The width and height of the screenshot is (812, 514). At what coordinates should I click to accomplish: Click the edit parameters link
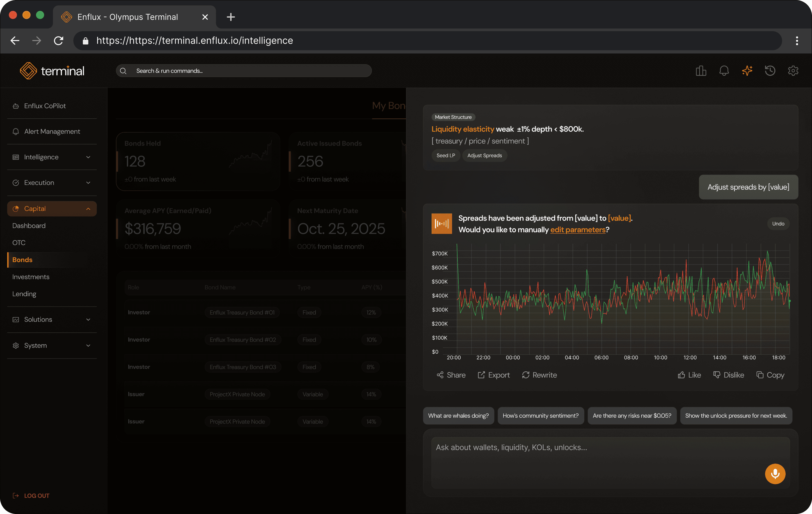click(578, 230)
